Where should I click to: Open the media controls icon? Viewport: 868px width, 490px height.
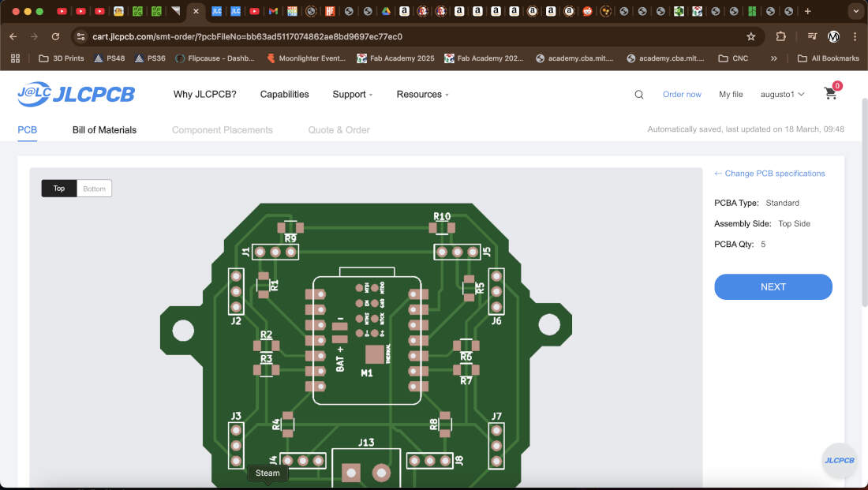[812, 36]
